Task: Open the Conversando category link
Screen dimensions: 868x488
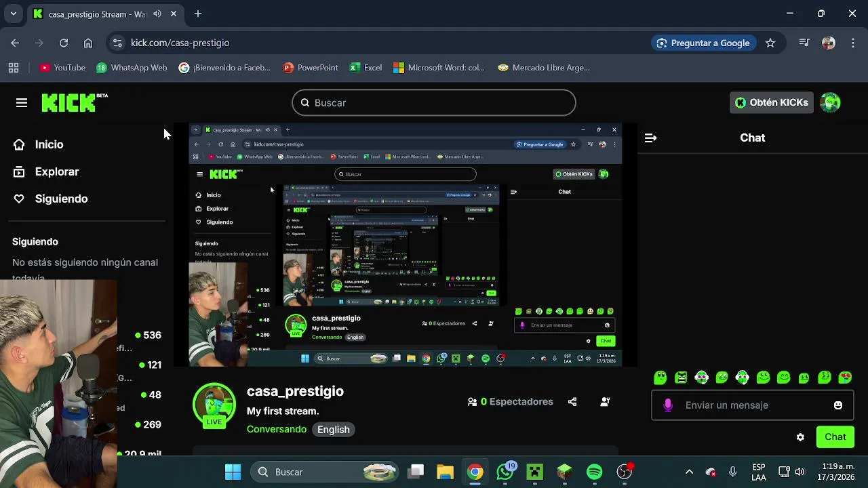Action: [277, 429]
